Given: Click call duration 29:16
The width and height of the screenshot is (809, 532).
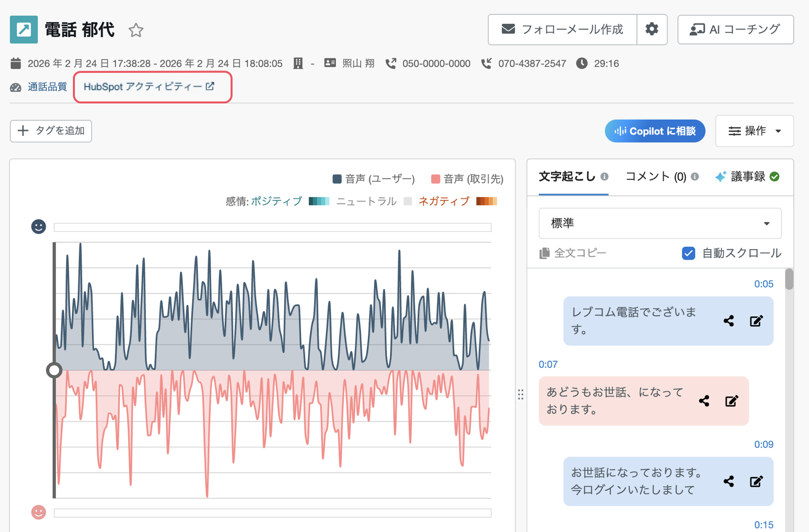Looking at the screenshot, I should click(606, 63).
